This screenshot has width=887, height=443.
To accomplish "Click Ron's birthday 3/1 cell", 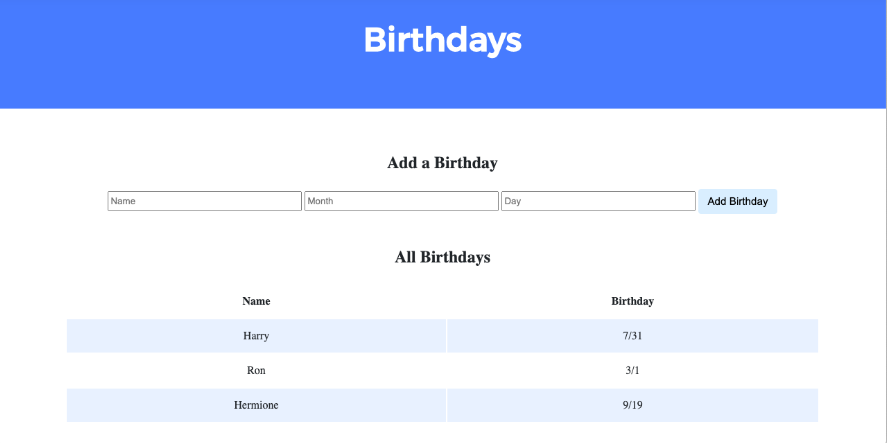I will pyautogui.click(x=632, y=371).
